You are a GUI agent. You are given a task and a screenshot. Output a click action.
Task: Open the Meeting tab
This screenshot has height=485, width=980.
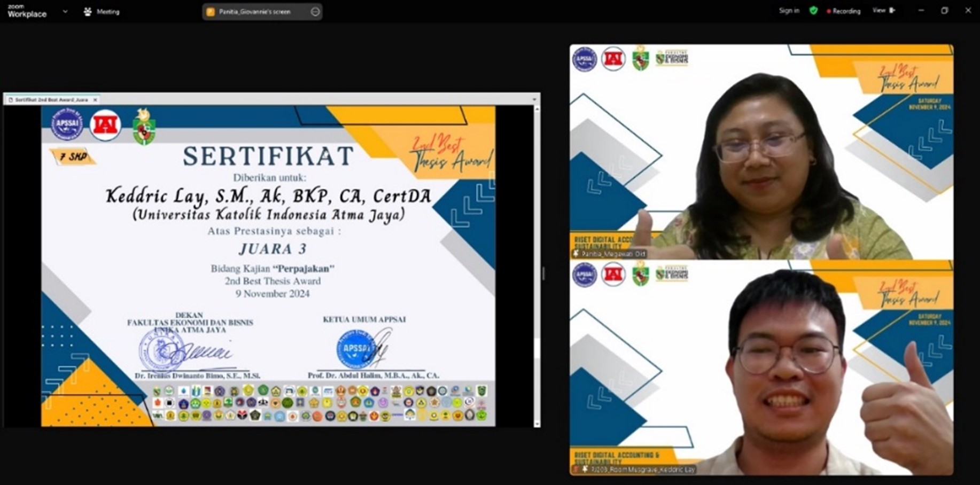[x=102, y=11]
